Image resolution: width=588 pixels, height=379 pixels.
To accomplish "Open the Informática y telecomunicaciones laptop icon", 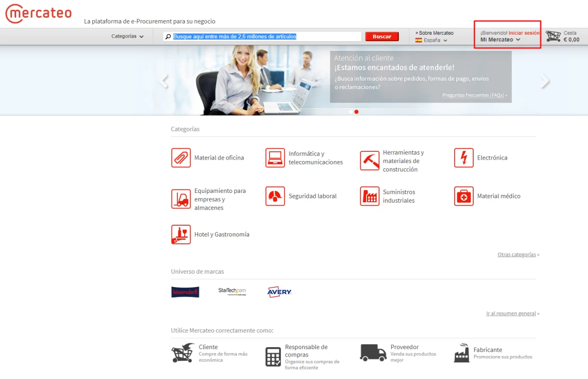I will [x=275, y=158].
